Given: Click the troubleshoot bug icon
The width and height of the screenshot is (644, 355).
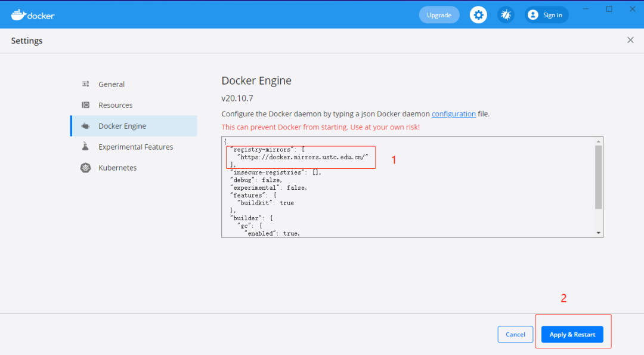Looking at the screenshot, I should (506, 15).
